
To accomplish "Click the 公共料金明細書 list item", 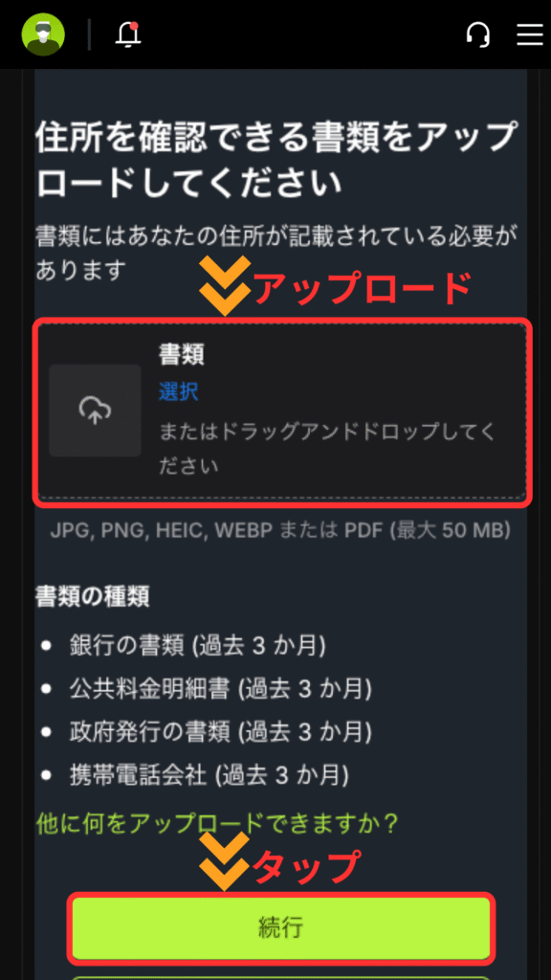I will point(221,689).
